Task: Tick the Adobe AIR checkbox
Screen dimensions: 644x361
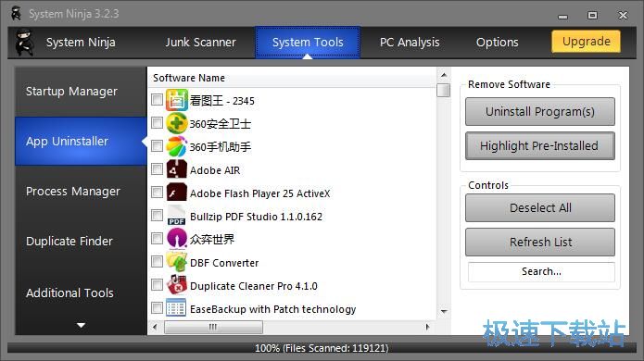Action: [x=157, y=169]
